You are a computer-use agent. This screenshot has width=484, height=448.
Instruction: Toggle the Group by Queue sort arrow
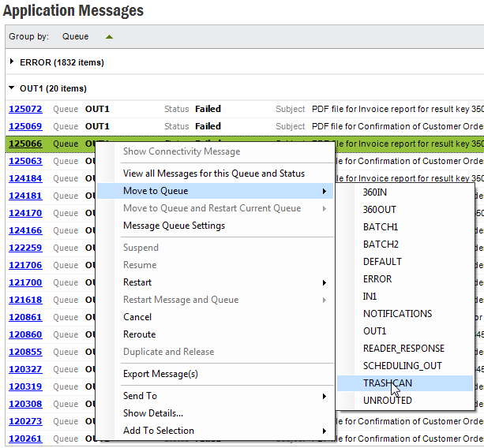(x=109, y=36)
